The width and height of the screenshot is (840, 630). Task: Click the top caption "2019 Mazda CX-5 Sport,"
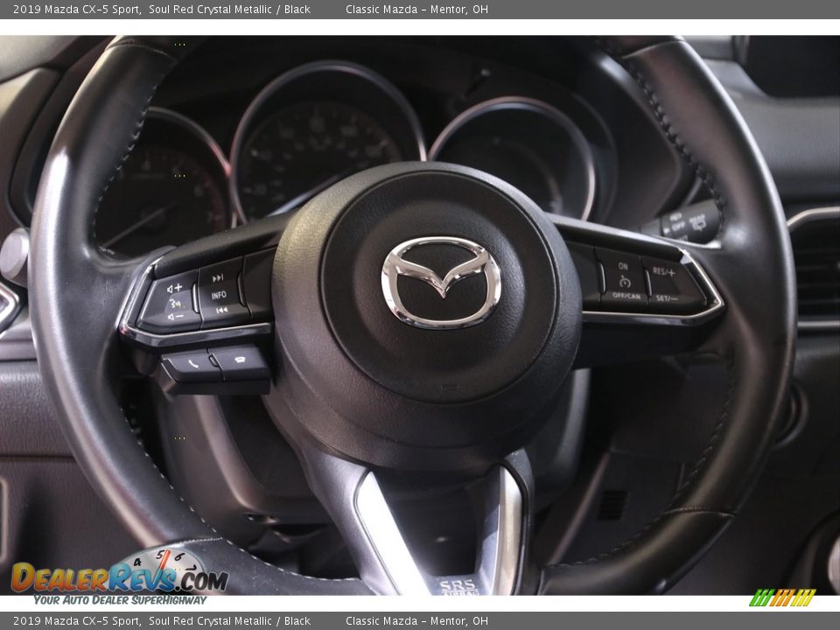click(x=77, y=9)
